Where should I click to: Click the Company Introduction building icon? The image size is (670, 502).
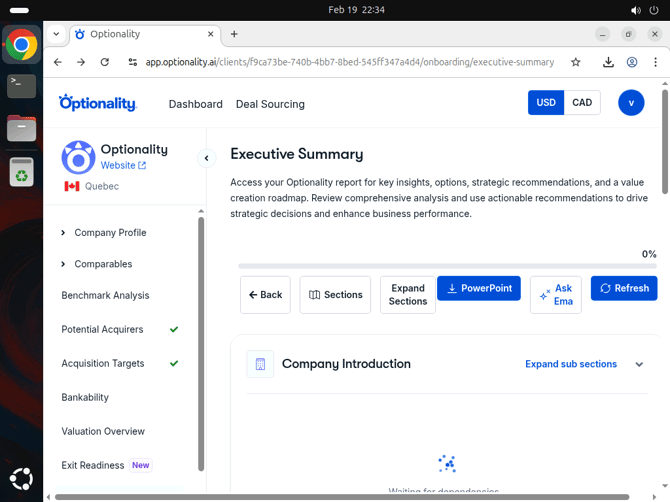[x=260, y=364]
